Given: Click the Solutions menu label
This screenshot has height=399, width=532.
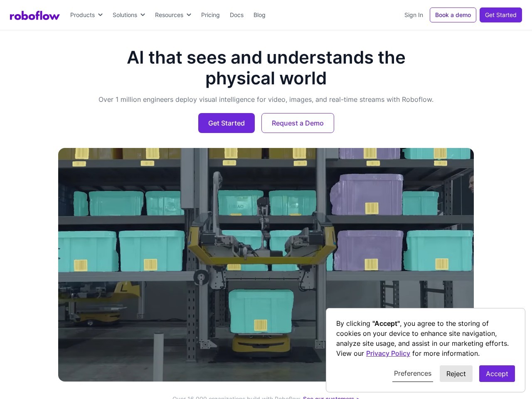Looking at the screenshot, I should [125, 15].
